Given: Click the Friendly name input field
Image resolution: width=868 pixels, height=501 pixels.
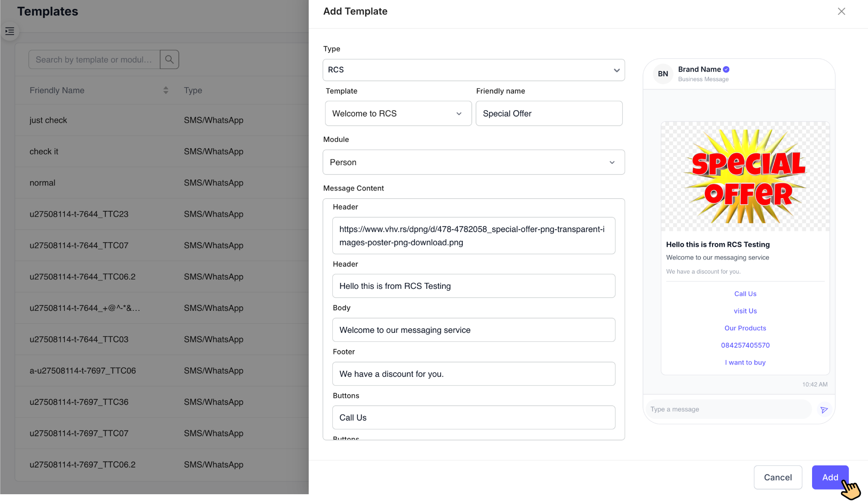Looking at the screenshot, I should click(x=549, y=113).
